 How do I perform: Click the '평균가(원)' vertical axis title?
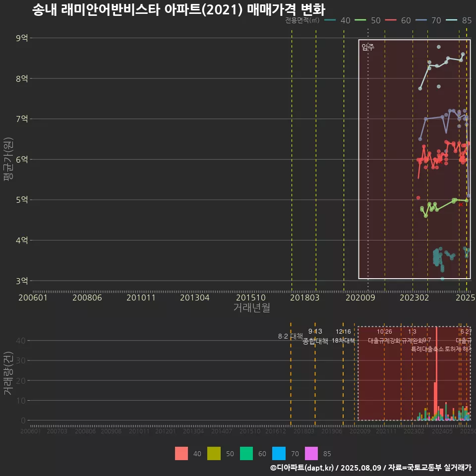click(x=8, y=159)
